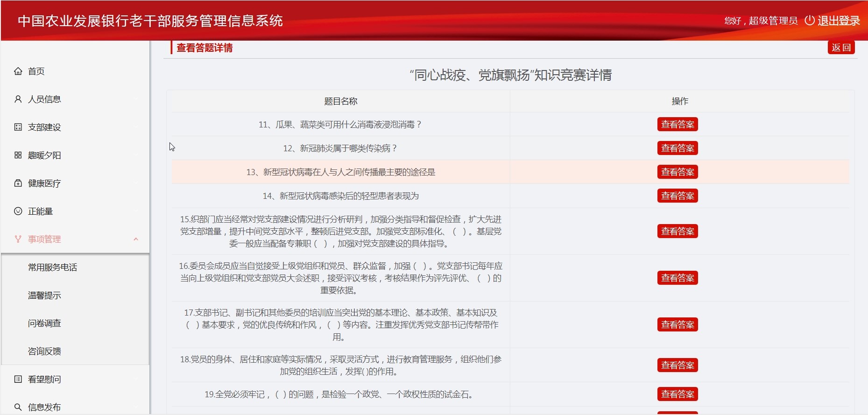The image size is (868, 415).
Task: Click 查看答案 for question 15
Action: 677,231
